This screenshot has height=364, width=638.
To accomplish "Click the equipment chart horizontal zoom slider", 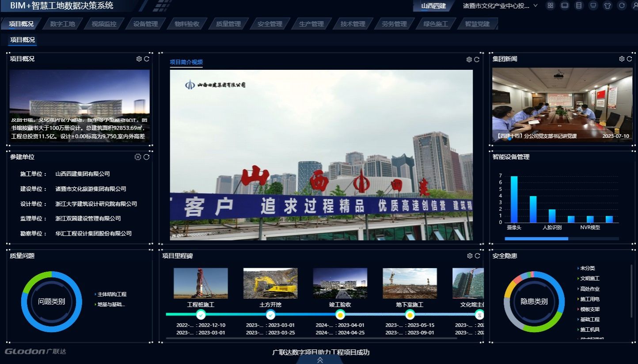I will (x=536, y=239).
